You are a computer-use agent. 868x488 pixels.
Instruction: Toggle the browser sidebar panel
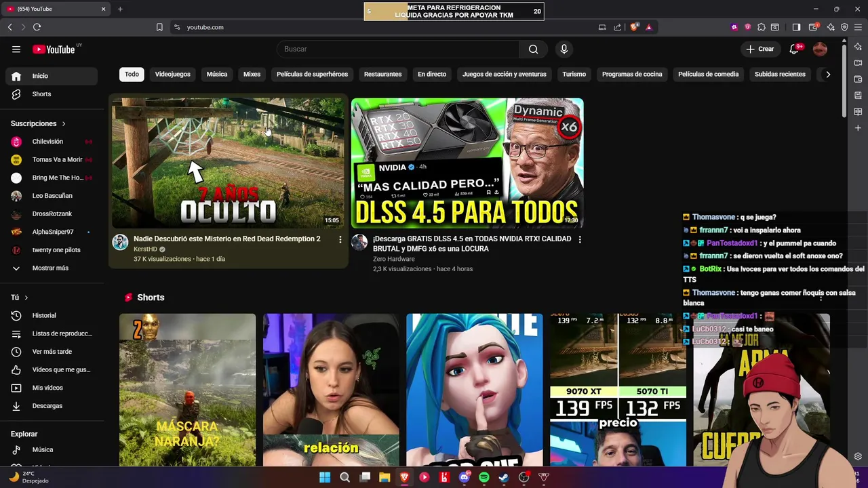pyautogui.click(x=797, y=27)
